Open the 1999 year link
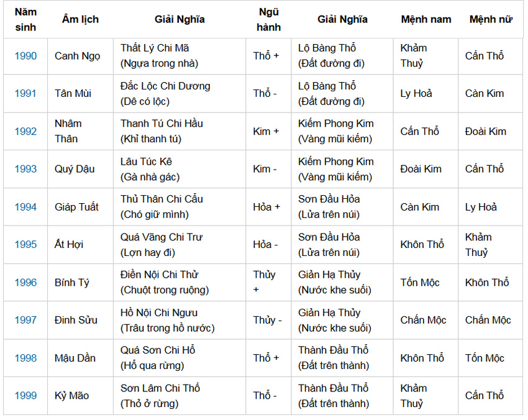Viewport: 528px width, 420px height. [25, 396]
